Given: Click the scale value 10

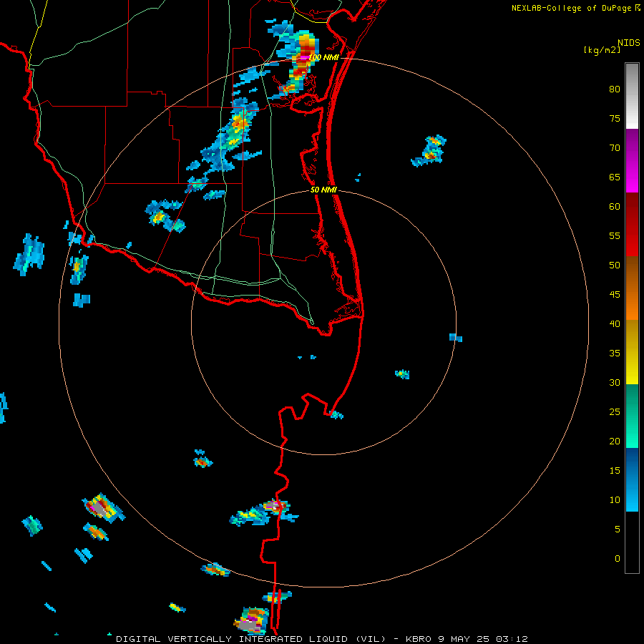Looking at the screenshot, I should click(615, 500).
